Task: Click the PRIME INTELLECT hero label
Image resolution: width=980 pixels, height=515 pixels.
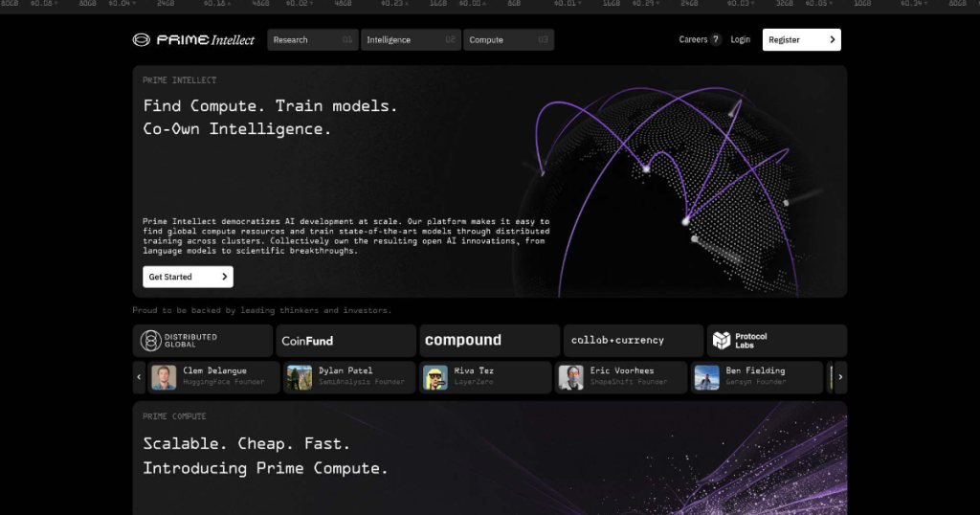Action: tap(179, 80)
